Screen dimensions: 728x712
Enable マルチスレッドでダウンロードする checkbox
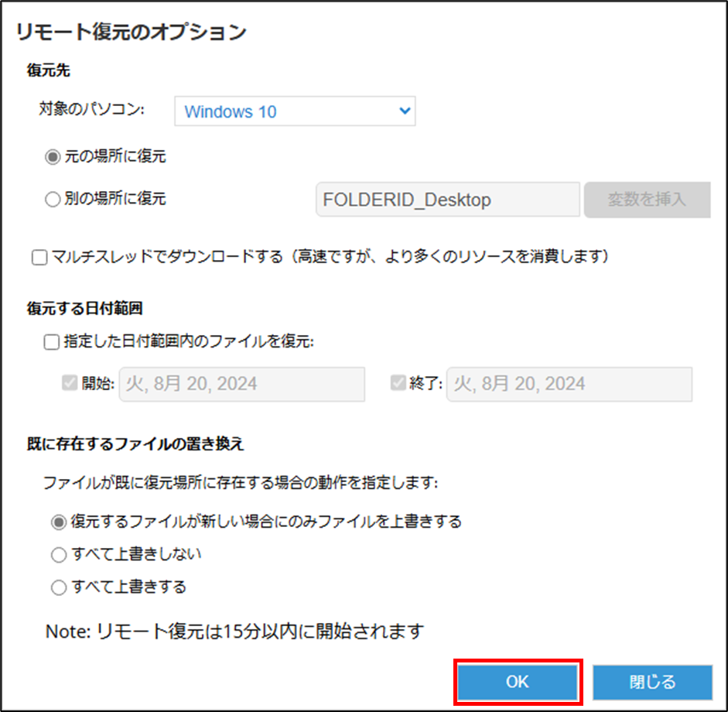coord(39,257)
